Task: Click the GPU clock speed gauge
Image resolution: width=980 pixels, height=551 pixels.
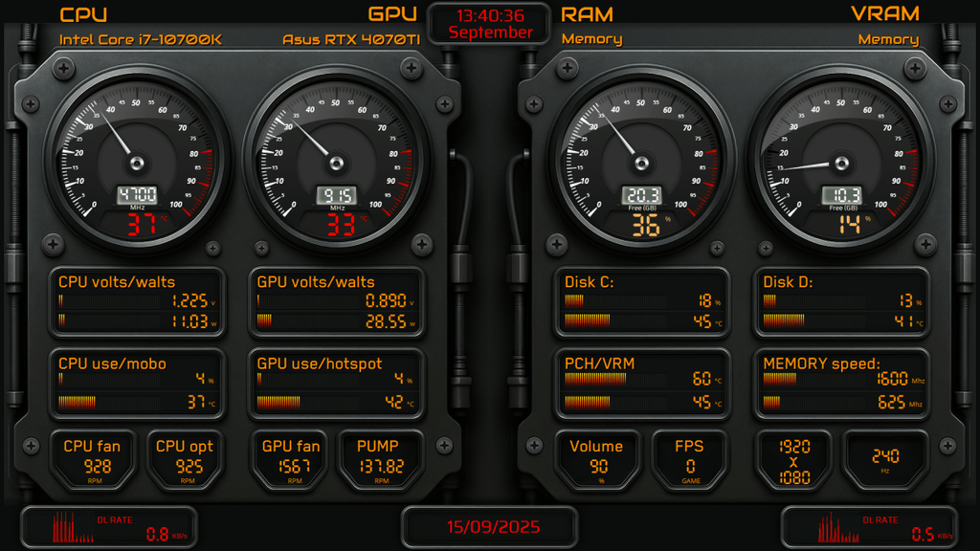Action: click(x=336, y=161)
